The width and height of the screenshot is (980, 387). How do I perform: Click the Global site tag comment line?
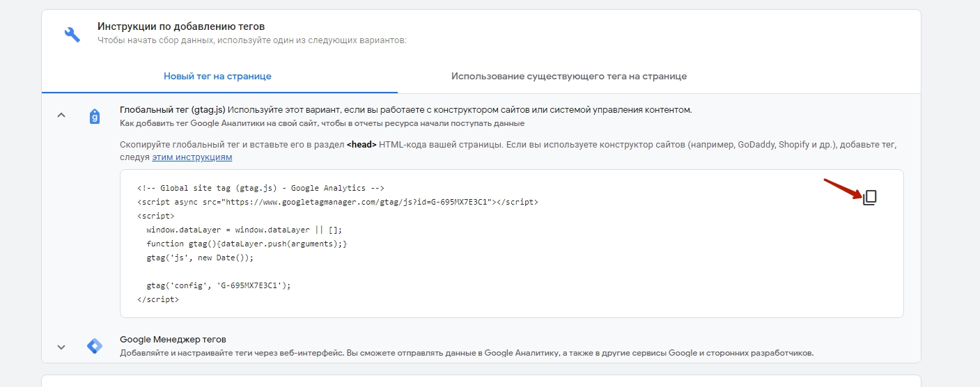261,188
